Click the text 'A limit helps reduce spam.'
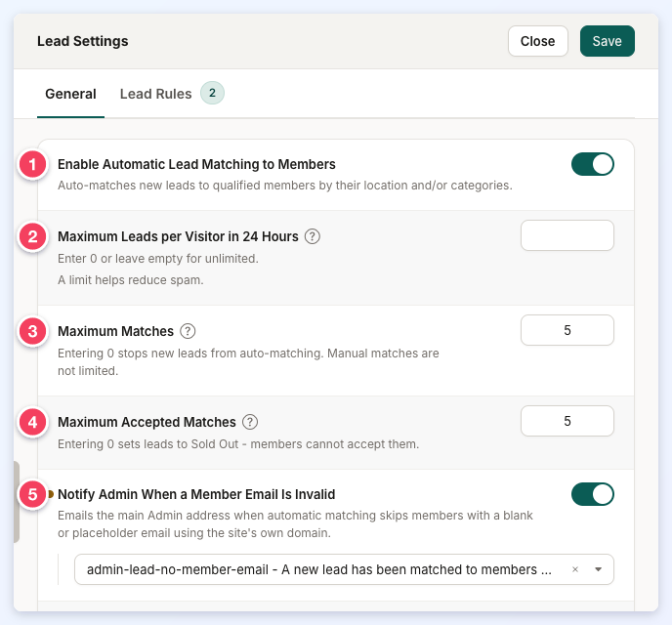This screenshot has width=672, height=625. [131, 280]
